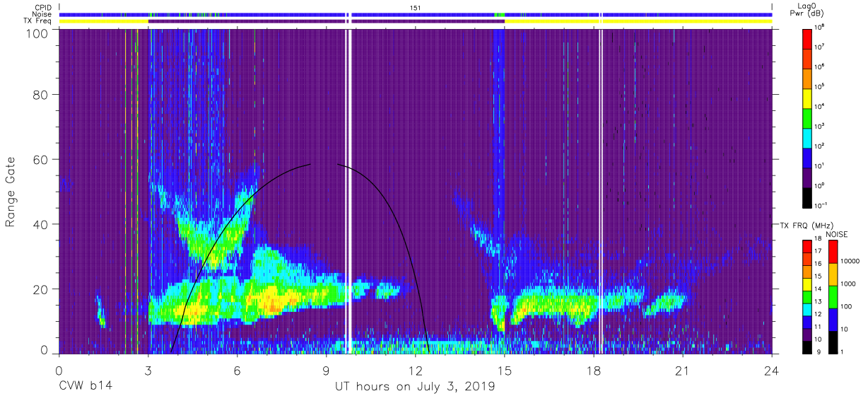Click the red top segment of power colorbar

pyautogui.click(x=808, y=38)
